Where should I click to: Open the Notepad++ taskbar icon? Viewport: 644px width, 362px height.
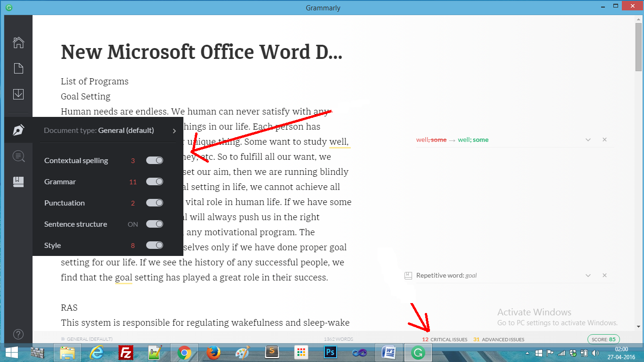coord(155,353)
